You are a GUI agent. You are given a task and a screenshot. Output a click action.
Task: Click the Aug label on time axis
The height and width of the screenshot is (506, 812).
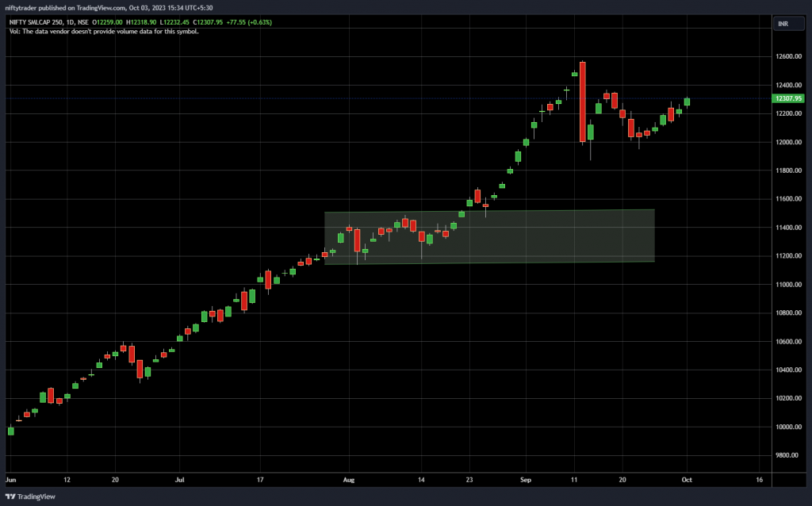click(349, 480)
